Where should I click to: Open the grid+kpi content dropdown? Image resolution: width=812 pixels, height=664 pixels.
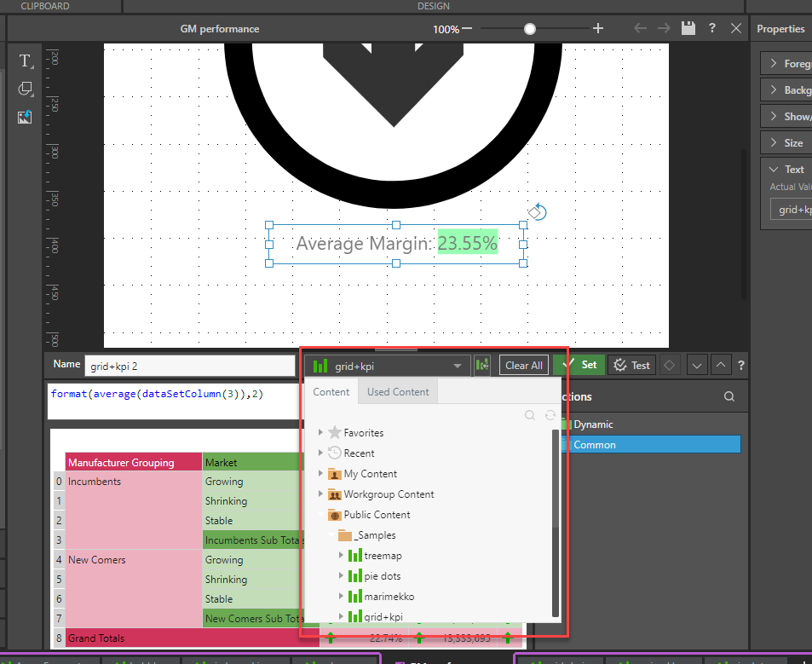point(388,366)
